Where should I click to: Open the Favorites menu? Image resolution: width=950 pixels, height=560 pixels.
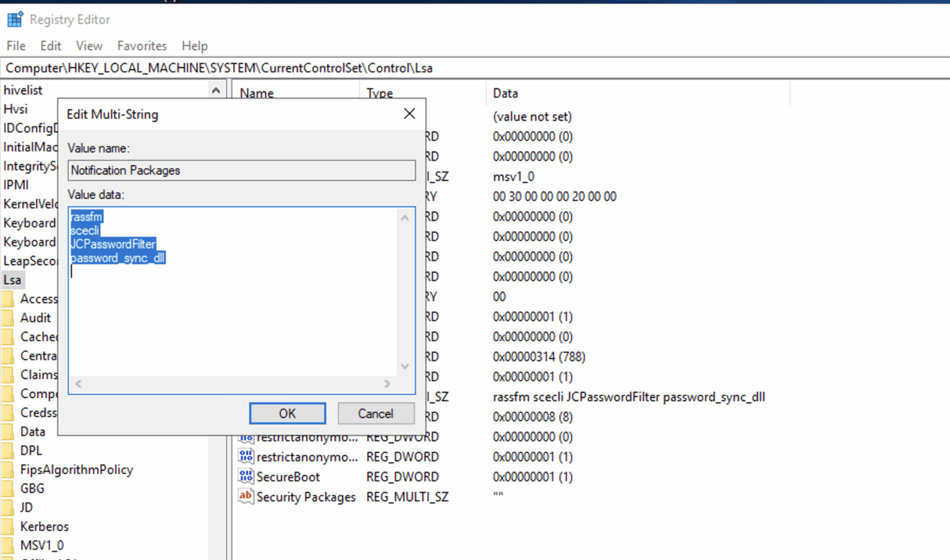pos(142,46)
